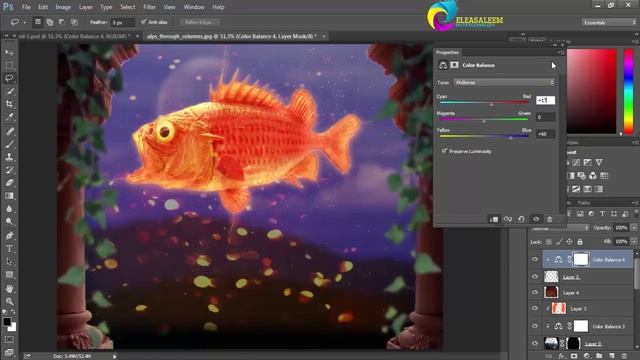Open the Filter menu

click(149, 7)
